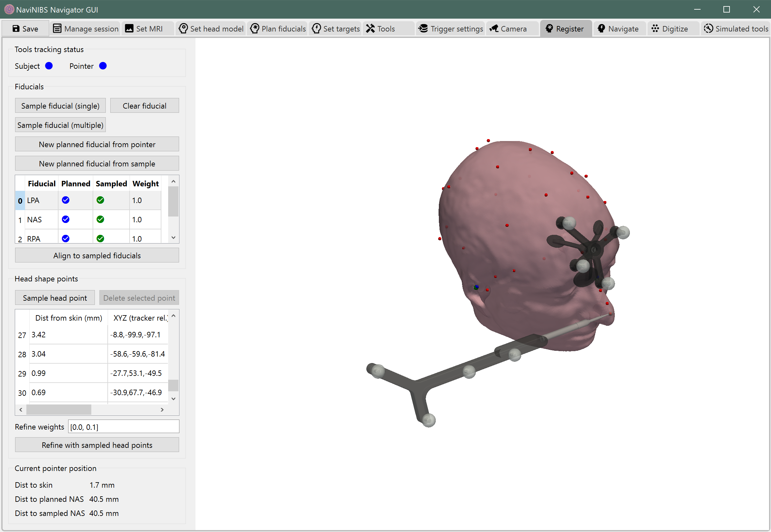Viewport: 771px width, 532px height.
Task: Click the fiducials table vertical scrollbar thumb
Action: pyautogui.click(x=173, y=201)
